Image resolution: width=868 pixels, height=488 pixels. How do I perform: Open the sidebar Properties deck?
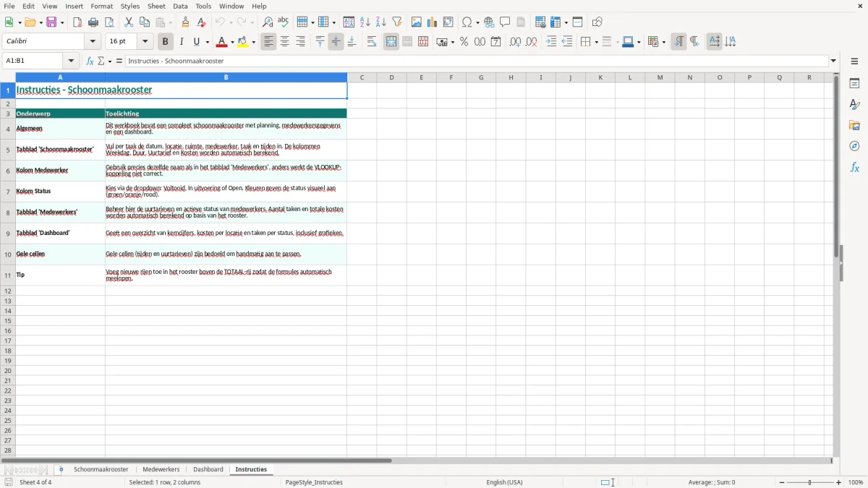click(x=854, y=83)
